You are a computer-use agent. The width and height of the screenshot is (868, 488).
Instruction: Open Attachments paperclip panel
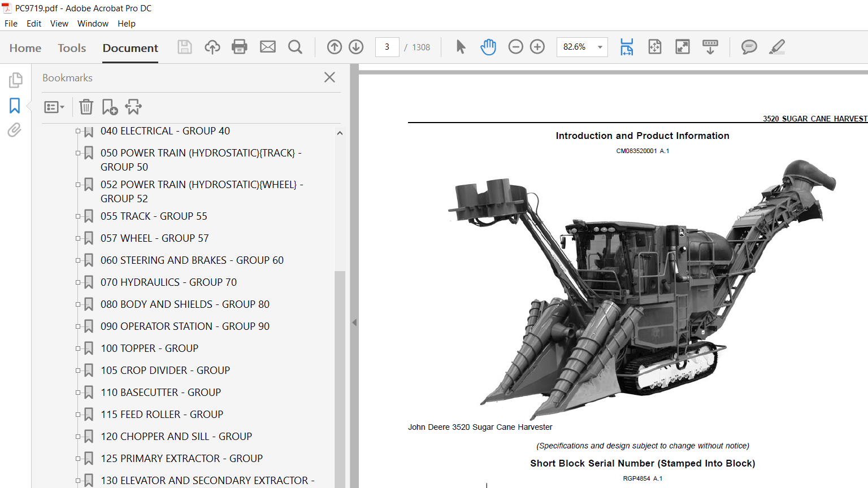pos(15,130)
